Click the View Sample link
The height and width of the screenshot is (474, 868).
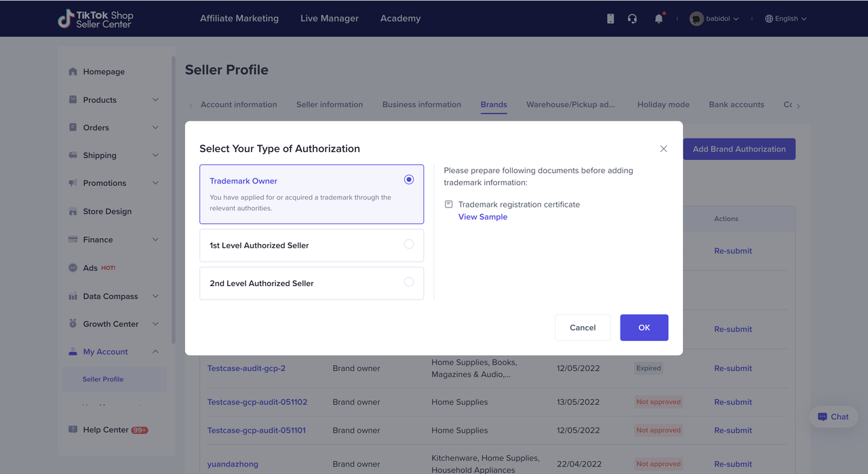pyautogui.click(x=482, y=217)
